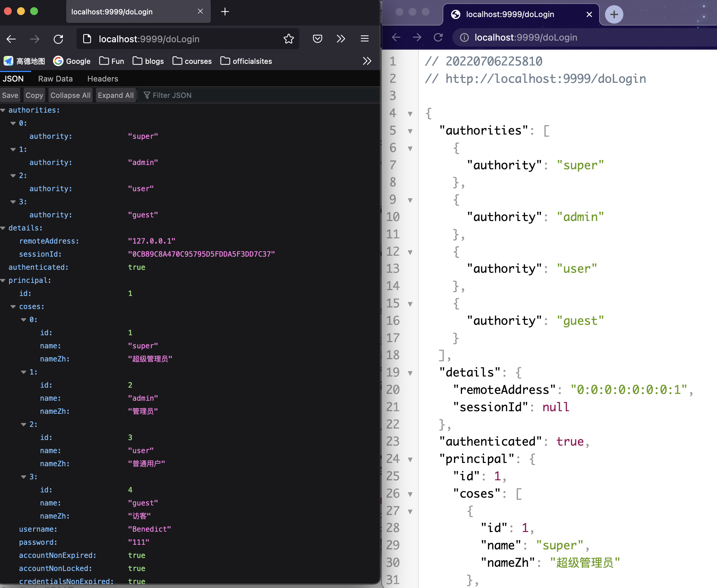This screenshot has height=588, width=717.
Task: Close the Firefox localhost:9999/doLogin tab
Action: point(200,11)
